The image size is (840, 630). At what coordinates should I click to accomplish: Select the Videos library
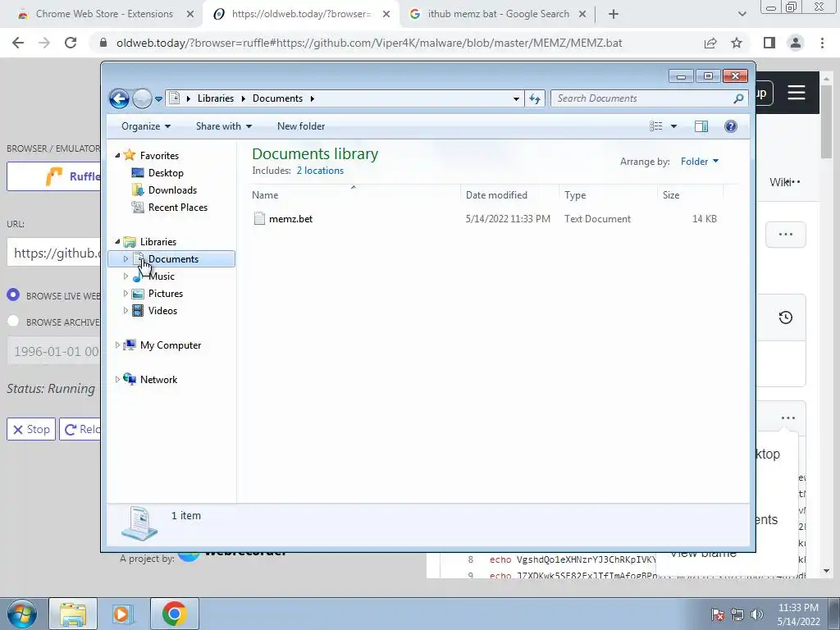click(x=163, y=311)
